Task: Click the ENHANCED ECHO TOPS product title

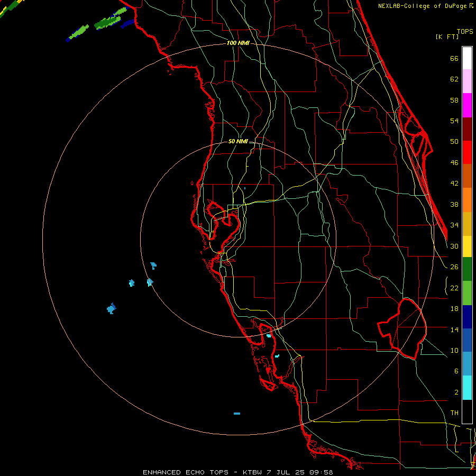Action: tap(186, 472)
